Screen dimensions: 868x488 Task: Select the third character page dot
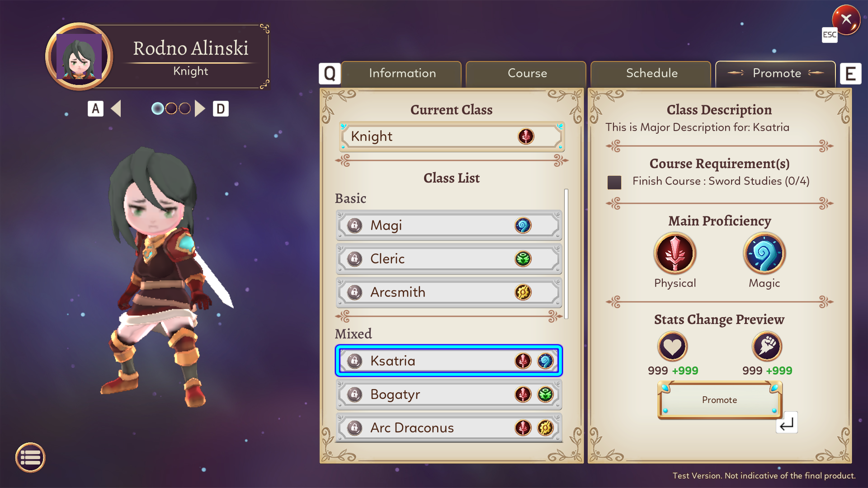(x=184, y=109)
